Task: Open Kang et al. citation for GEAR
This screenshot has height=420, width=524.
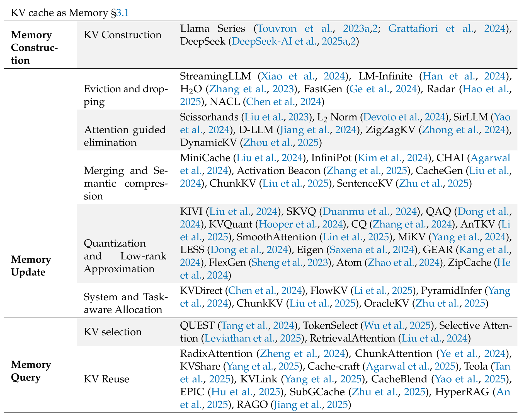Action: pos(484,250)
